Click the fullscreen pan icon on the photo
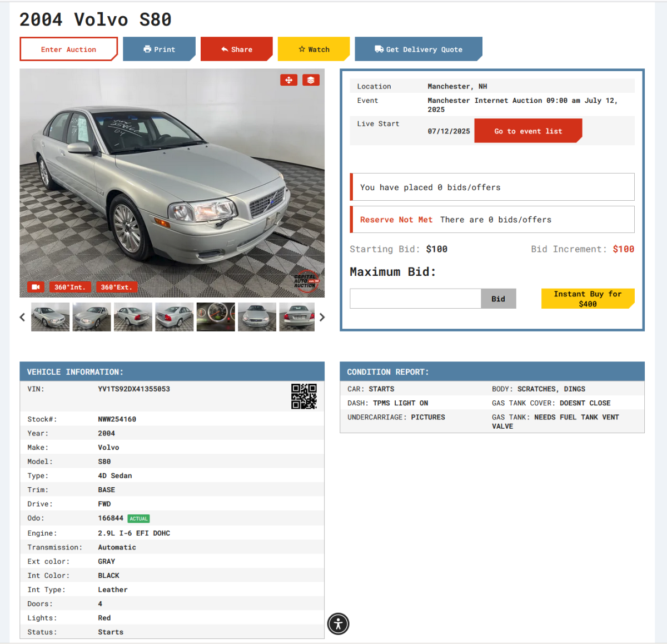Screen dimensions: 667x644 [x=288, y=80]
